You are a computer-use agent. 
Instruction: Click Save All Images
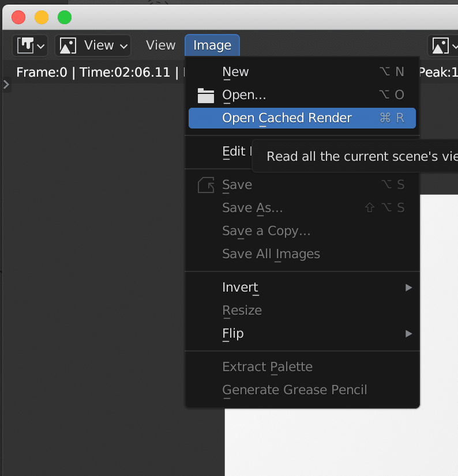coord(271,254)
